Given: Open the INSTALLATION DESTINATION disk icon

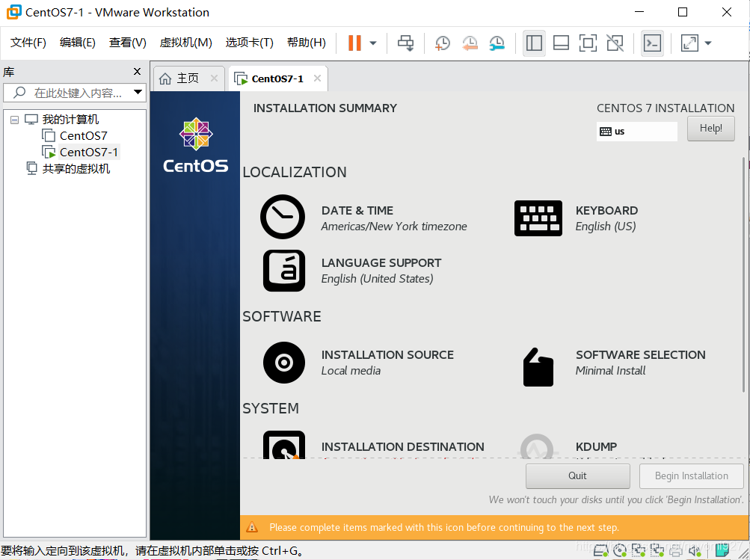Looking at the screenshot, I should [284, 444].
